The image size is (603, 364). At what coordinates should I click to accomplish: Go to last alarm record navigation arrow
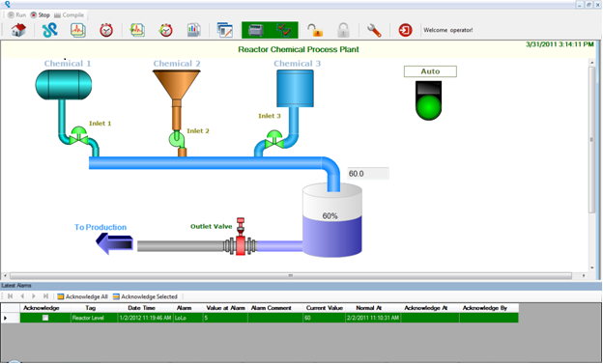45,296
